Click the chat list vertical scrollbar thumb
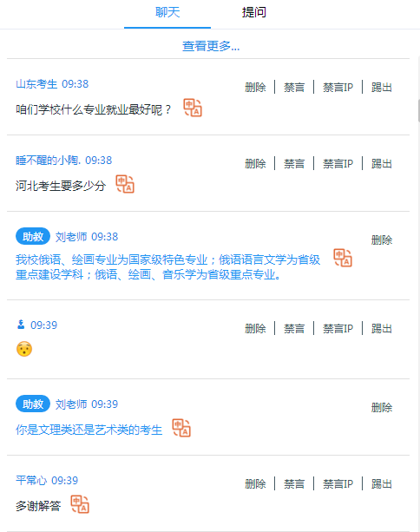420x532 pixels. pos(418,110)
